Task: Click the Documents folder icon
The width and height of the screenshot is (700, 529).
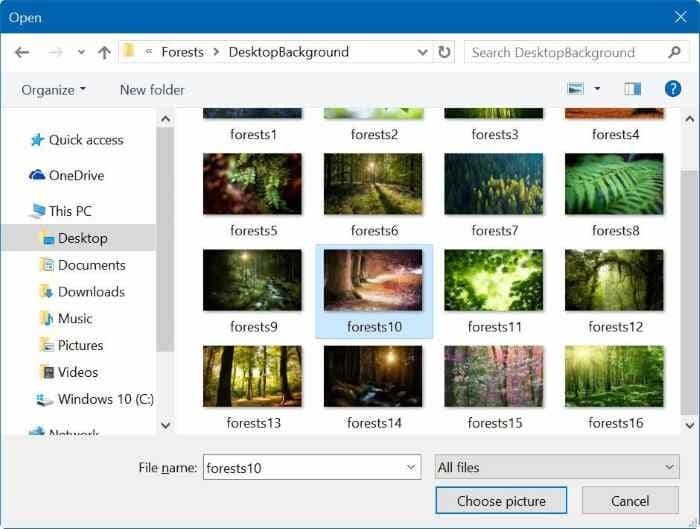Action: 47,265
